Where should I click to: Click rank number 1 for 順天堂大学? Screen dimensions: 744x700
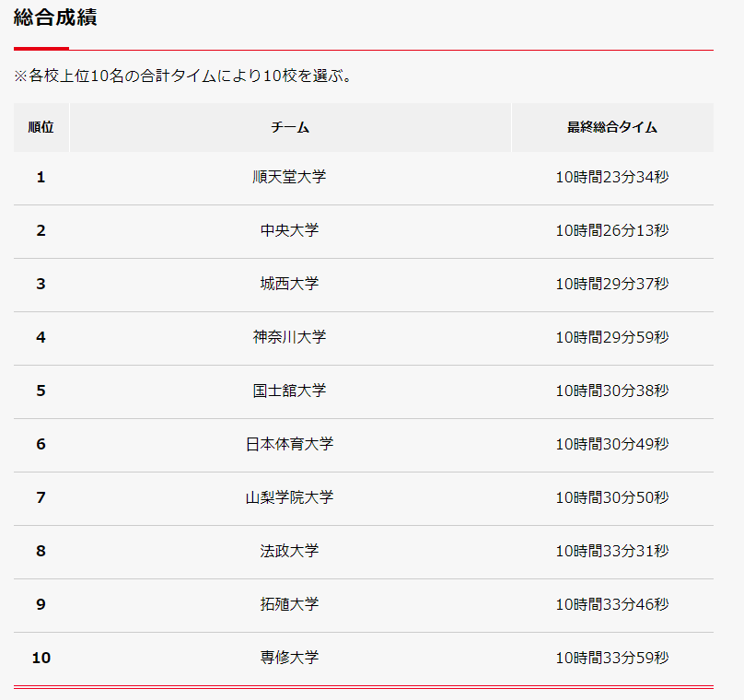(41, 177)
